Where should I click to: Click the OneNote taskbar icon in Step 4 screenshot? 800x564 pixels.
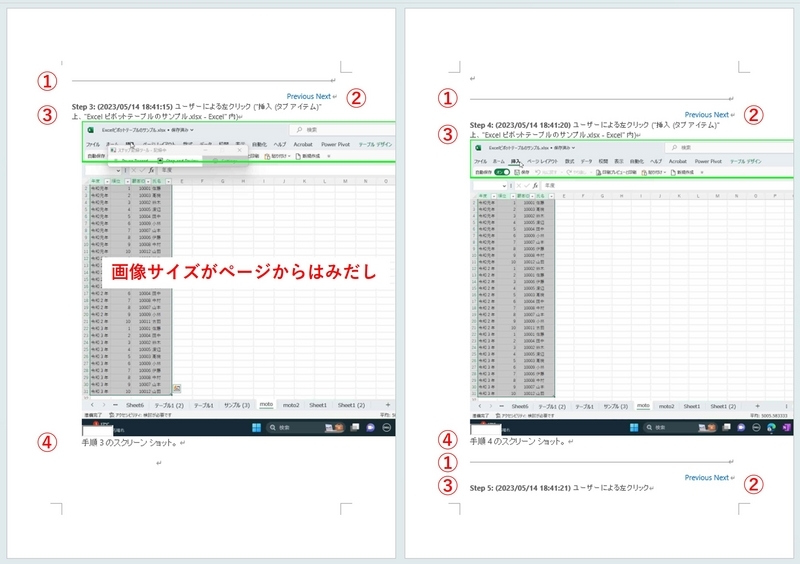pyautogui.click(x=786, y=427)
